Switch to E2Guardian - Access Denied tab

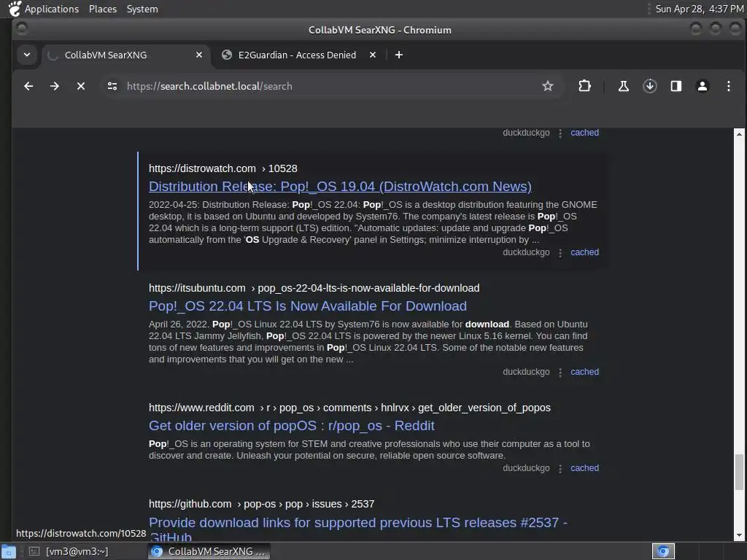tap(299, 55)
